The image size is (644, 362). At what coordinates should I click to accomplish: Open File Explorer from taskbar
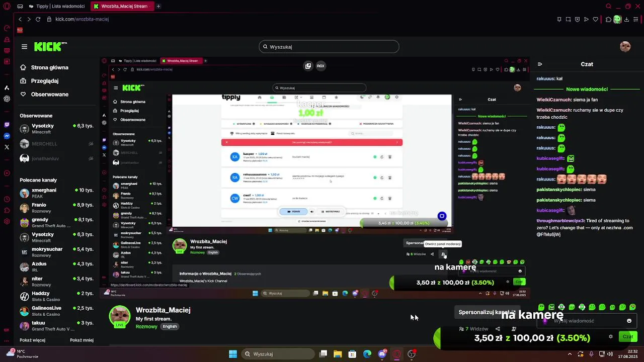[338, 354]
